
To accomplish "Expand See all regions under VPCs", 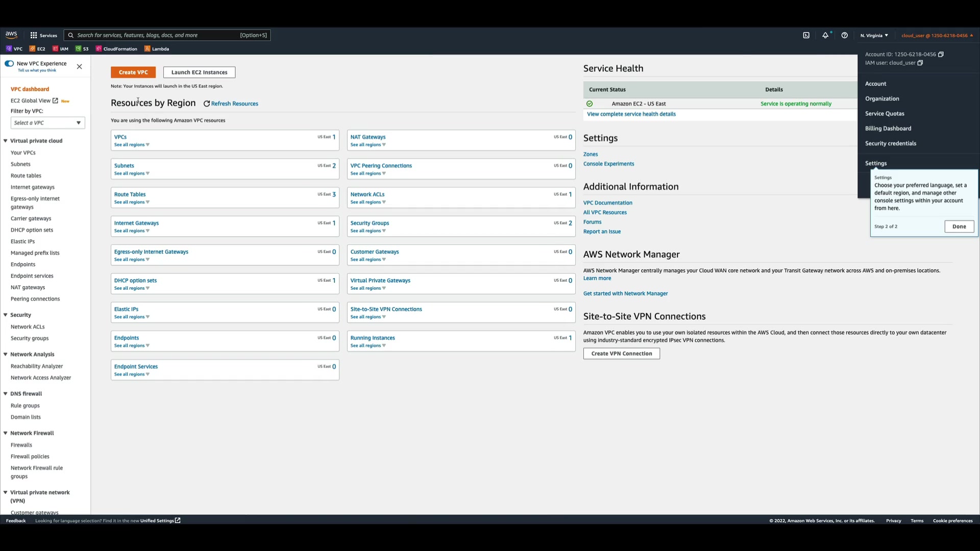I will pyautogui.click(x=132, y=145).
